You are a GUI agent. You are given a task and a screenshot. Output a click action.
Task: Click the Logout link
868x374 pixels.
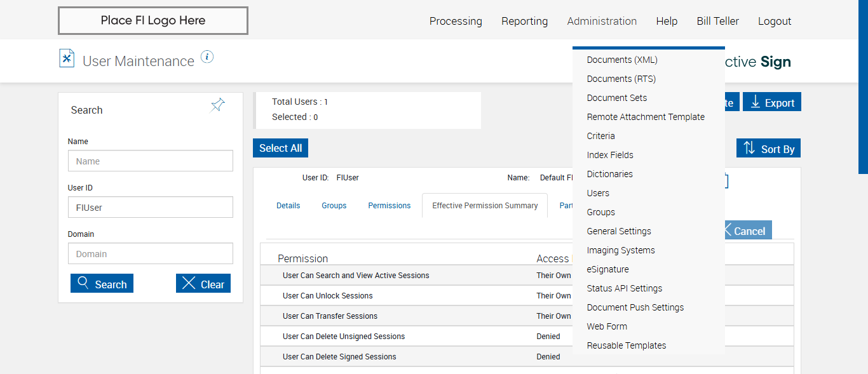tap(774, 21)
